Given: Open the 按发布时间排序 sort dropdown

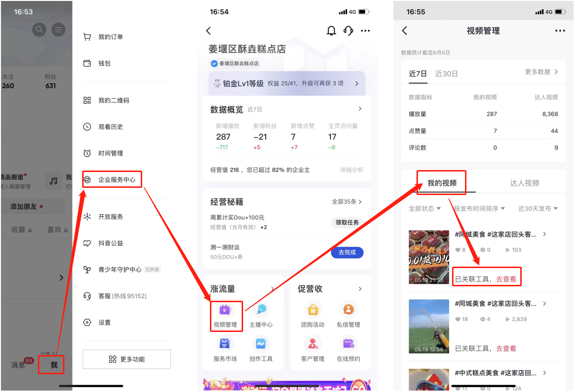Looking at the screenshot, I should [x=480, y=208].
